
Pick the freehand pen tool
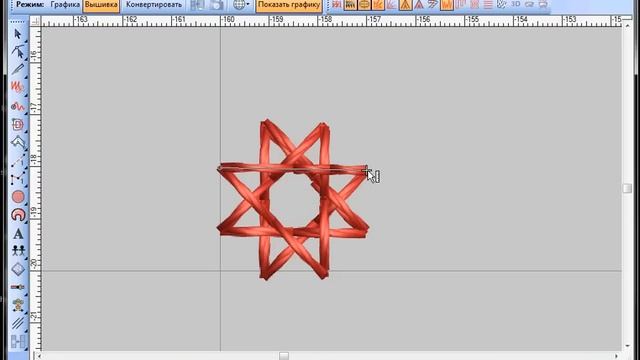(x=18, y=69)
